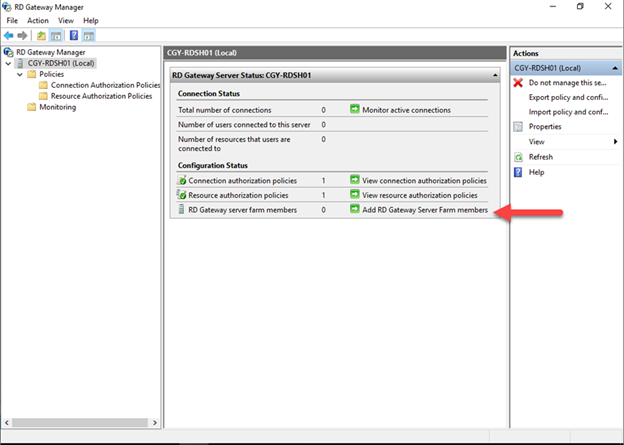
Task: Click 'Total number of connections' text
Action: coord(224,110)
